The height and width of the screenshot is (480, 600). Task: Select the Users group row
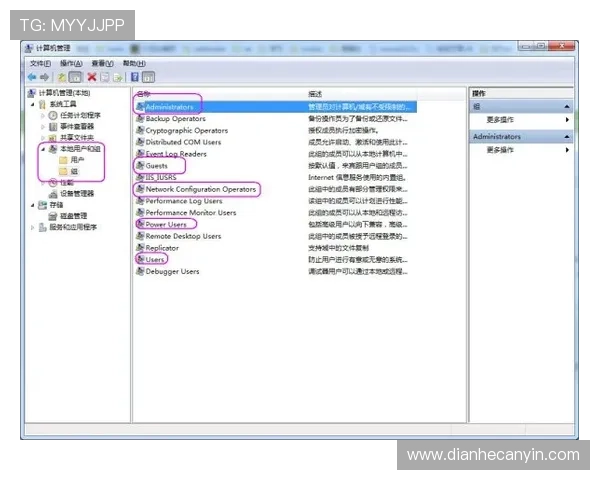(155, 260)
